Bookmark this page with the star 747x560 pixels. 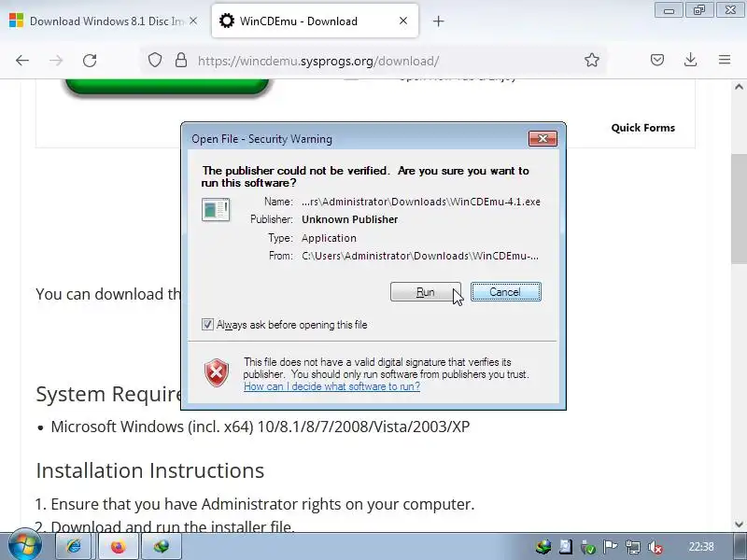[x=592, y=60]
